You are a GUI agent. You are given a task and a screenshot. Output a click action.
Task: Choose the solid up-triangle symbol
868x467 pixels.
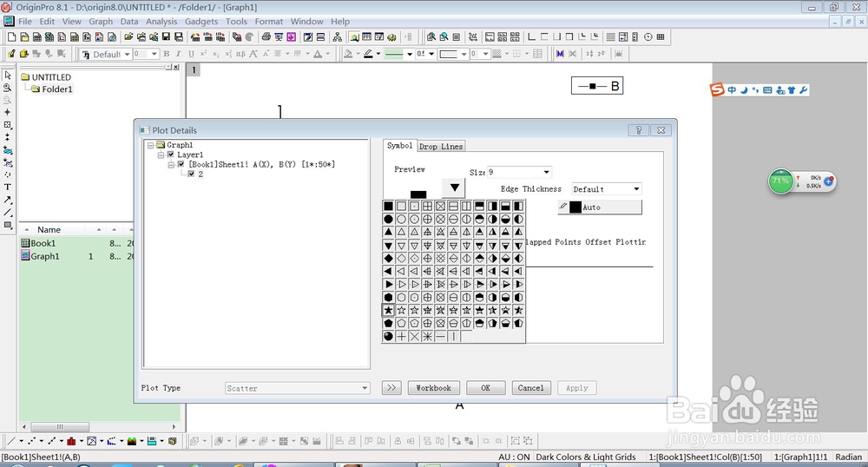coord(388,233)
